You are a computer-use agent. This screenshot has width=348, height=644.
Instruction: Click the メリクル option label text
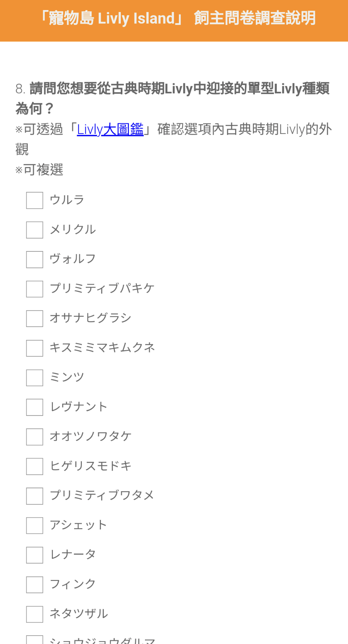click(x=72, y=229)
